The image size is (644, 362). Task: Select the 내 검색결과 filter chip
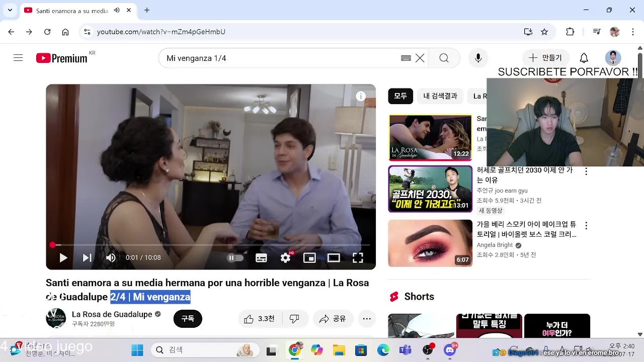pyautogui.click(x=440, y=96)
